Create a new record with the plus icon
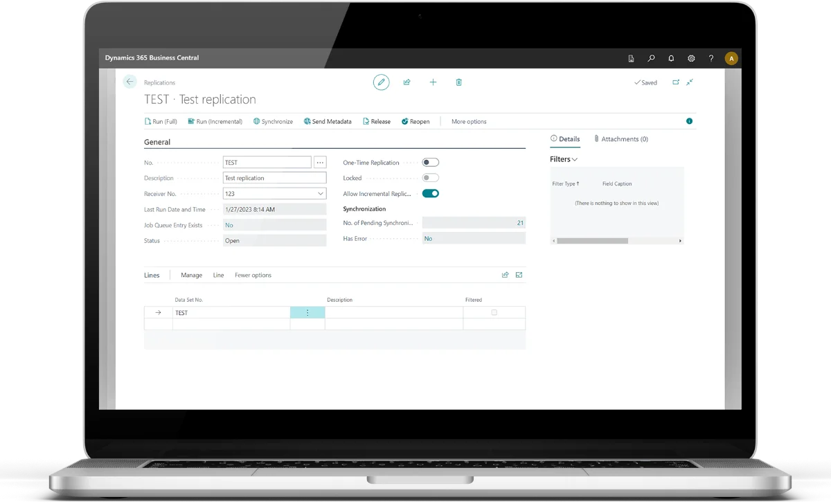Image resolution: width=831 pixels, height=504 pixels. (433, 82)
